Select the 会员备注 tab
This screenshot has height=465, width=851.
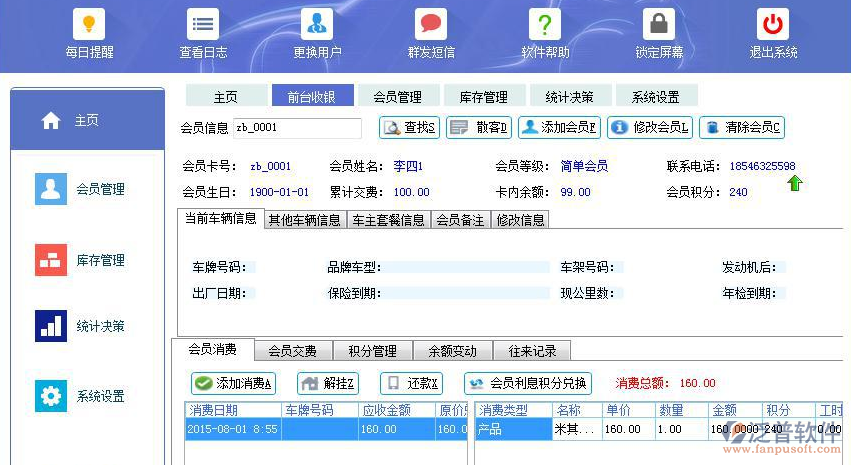460,220
